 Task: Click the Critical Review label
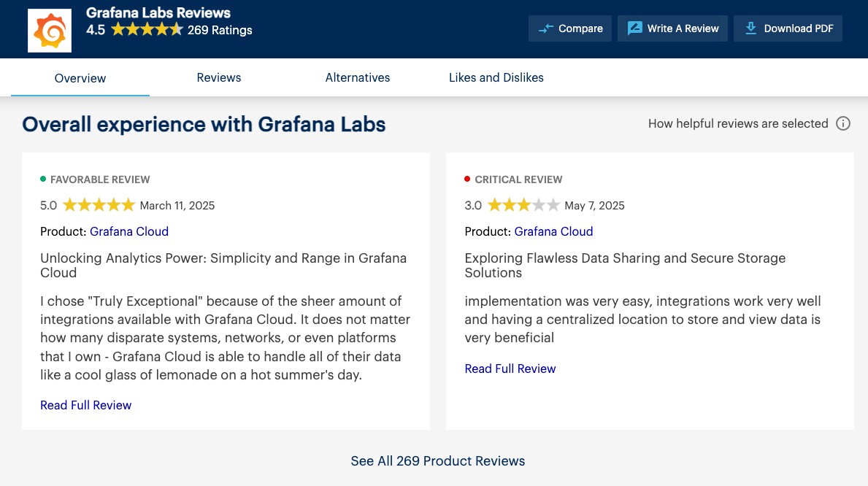tap(519, 180)
